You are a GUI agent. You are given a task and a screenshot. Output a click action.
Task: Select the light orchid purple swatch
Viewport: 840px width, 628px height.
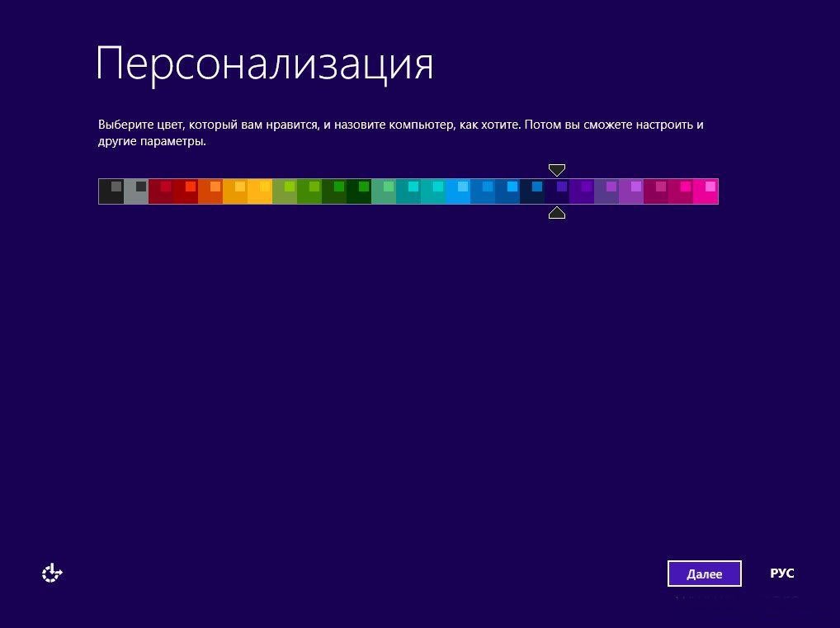[631, 191]
